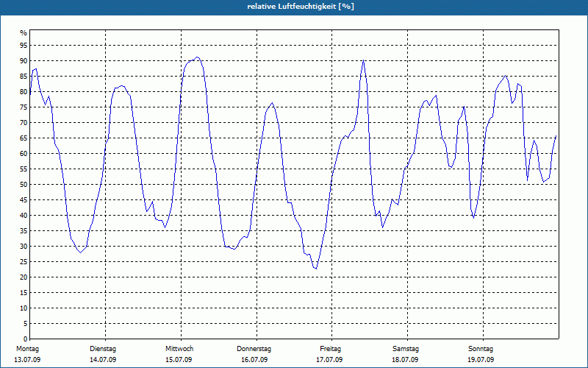Click the y-axis value '90'
Image resolution: width=588 pixels, height=368 pixels.
click(x=24, y=61)
